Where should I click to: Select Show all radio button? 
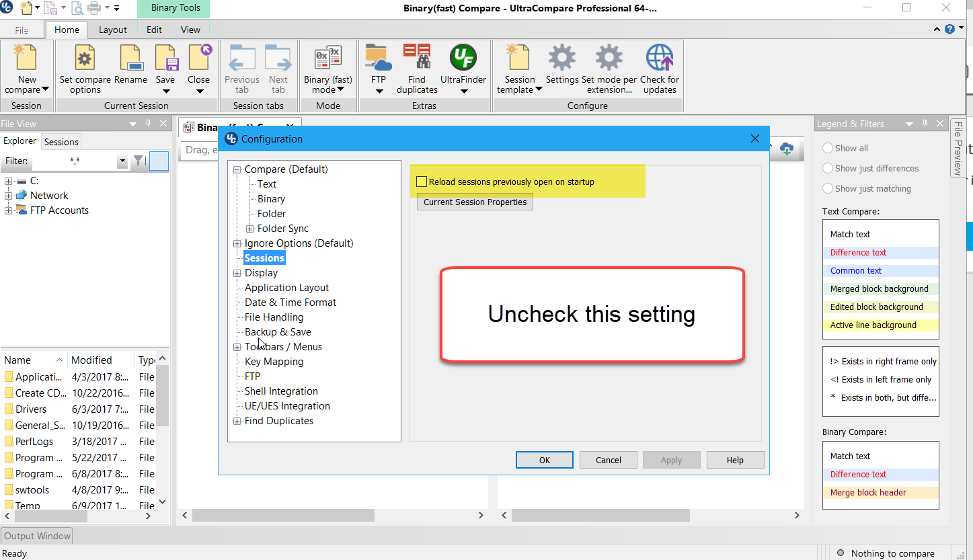tap(828, 148)
